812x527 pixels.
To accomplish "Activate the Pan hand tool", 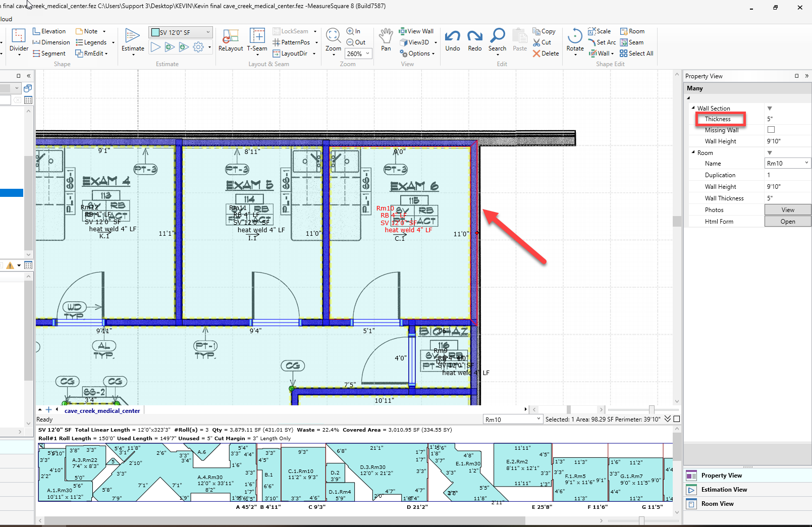I will coord(386,40).
